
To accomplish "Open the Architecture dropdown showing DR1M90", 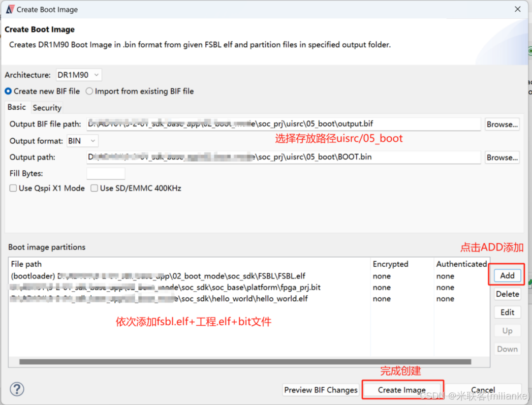I will point(79,74).
